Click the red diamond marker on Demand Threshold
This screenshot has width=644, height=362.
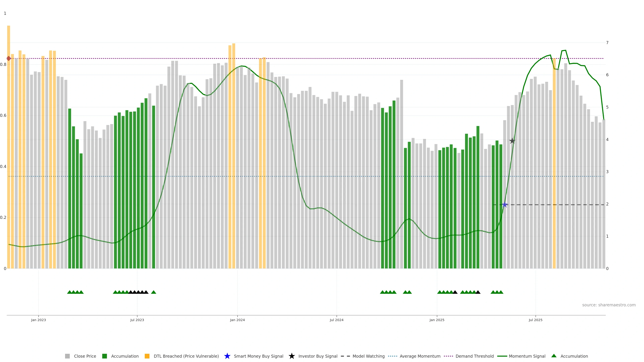(x=9, y=58)
